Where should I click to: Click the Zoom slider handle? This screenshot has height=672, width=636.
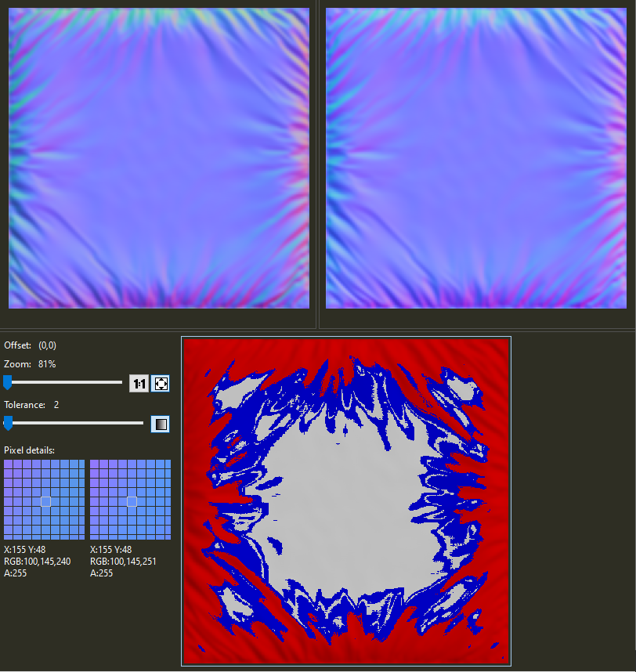click(x=7, y=382)
